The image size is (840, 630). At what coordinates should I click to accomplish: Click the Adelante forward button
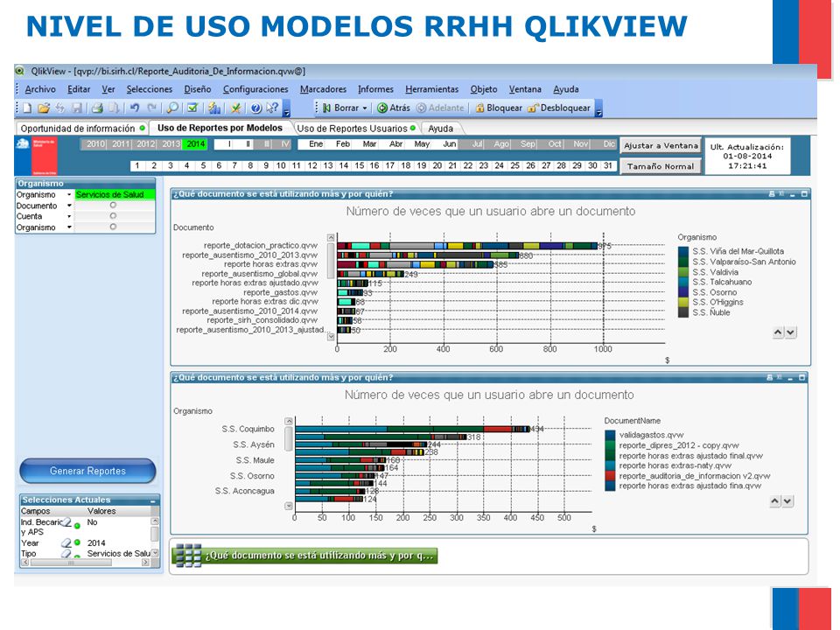click(x=440, y=108)
